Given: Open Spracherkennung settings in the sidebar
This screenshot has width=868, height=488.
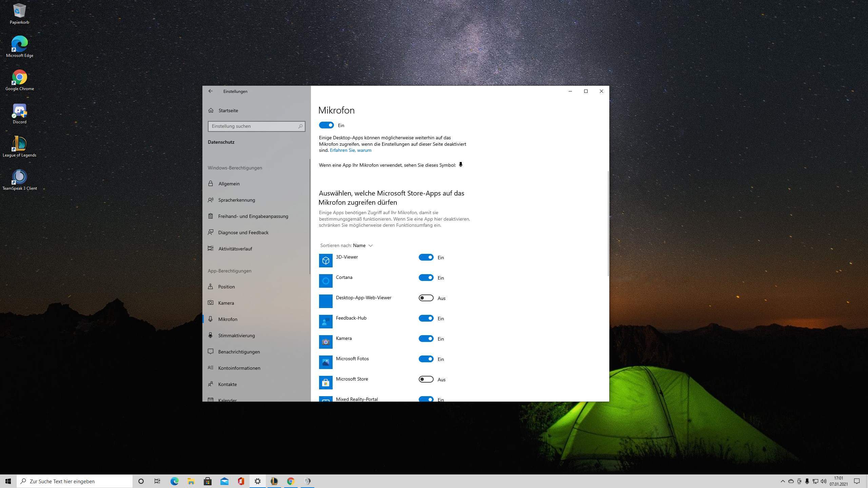Looking at the screenshot, I should click(236, 200).
